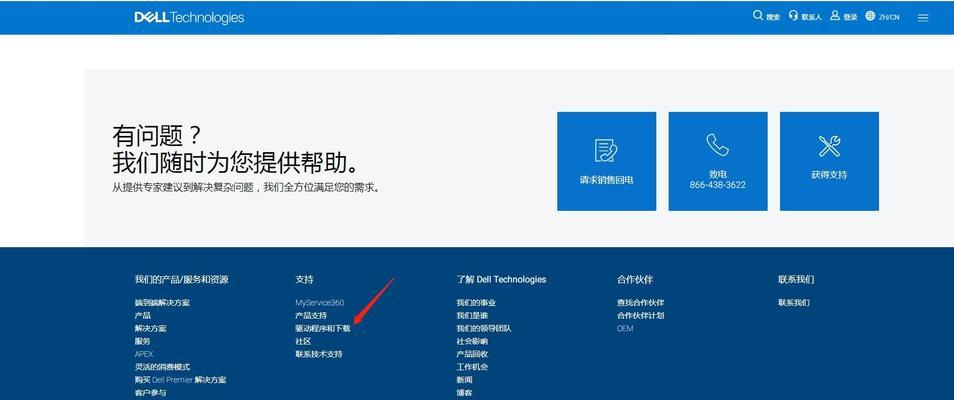The width and height of the screenshot is (954, 400).
Task: Open the 灵活的消费模式 link
Action: pos(162,367)
